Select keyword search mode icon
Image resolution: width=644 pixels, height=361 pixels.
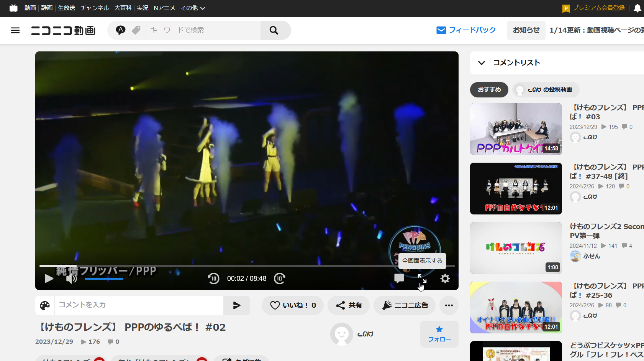121,30
